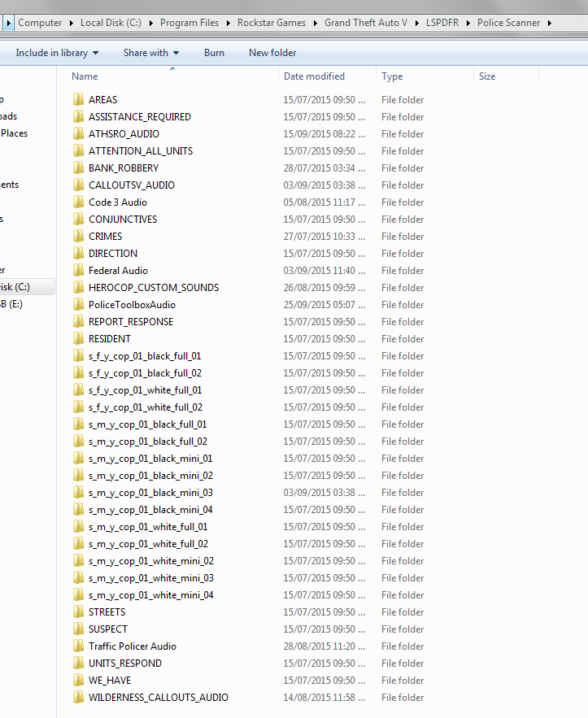Select the WILDERNESS_CALLOUTS_AUDIO folder icon
The width and height of the screenshot is (588, 718).
(78, 698)
